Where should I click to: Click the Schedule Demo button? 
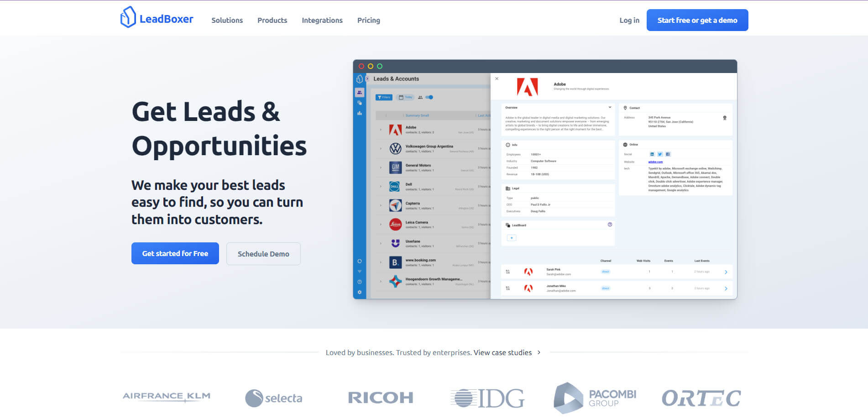click(x=263, y=254)
